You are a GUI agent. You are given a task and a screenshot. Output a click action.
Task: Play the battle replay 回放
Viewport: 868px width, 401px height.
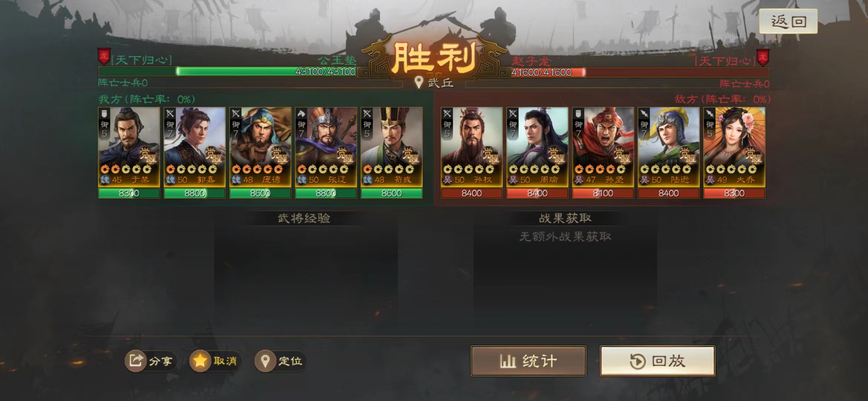pyautogui.click(x=657, y=361)
